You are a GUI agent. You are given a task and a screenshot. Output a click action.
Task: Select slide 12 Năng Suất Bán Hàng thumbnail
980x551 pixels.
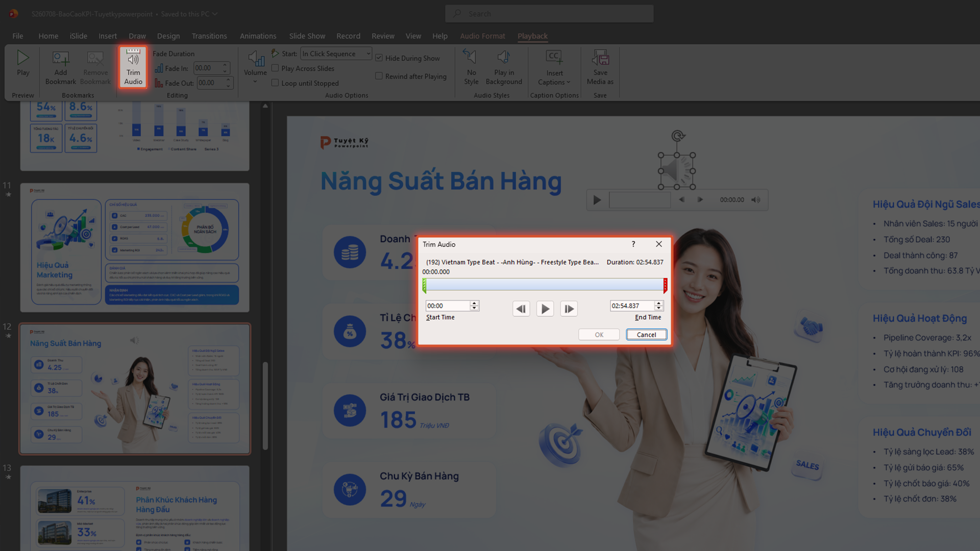click(135, 389)
